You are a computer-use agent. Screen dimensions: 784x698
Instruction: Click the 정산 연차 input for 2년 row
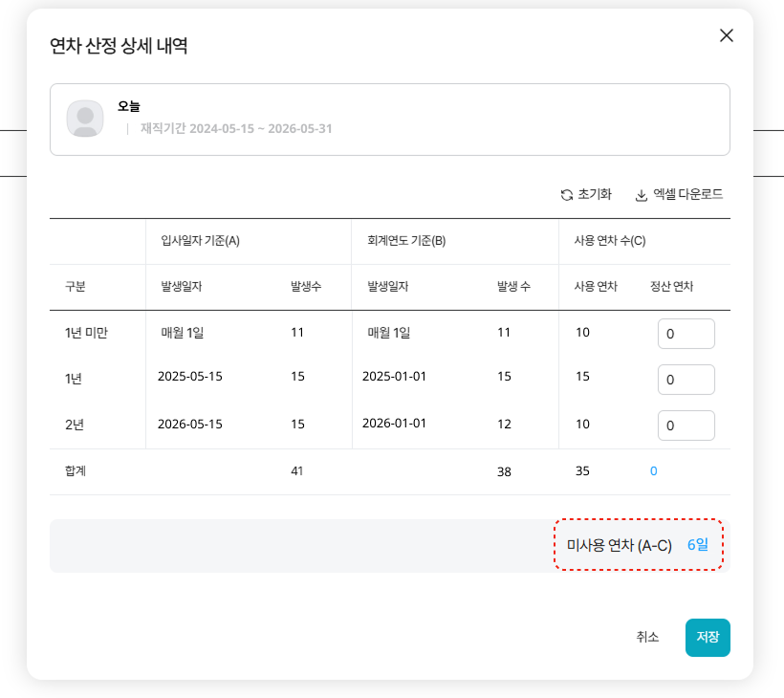686,425
